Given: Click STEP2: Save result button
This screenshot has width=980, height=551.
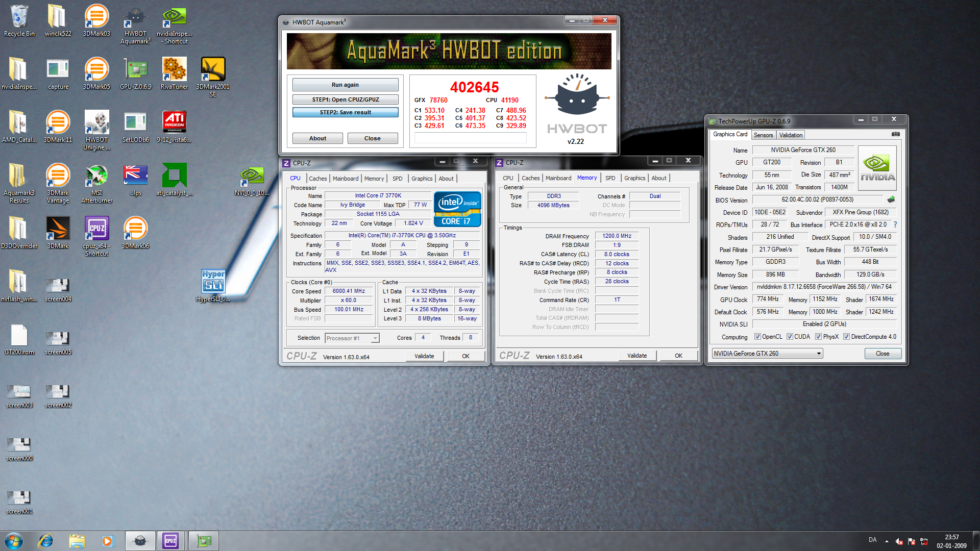Looking at the screenshot, I should click(x=345, y=112).
